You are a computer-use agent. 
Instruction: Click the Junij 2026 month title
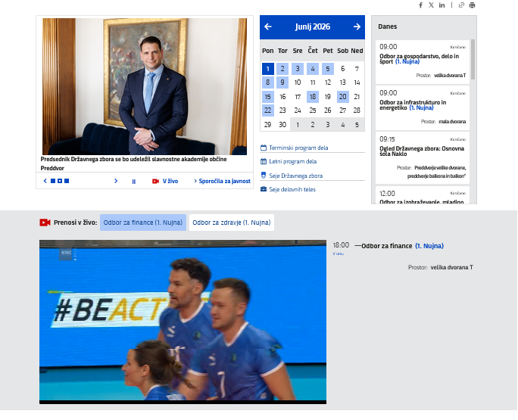tap(313, 26)
